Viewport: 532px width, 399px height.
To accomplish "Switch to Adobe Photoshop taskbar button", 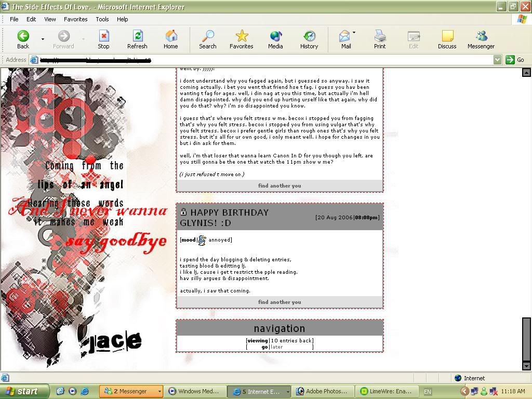I will pyautogui.click(x=323, y=392).
